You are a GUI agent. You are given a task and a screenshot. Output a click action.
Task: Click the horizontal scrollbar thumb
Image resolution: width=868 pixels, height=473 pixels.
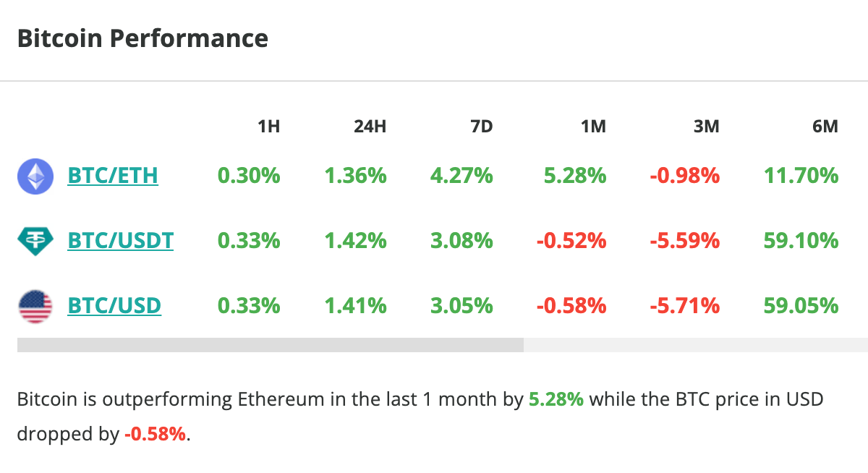(270, 345)
